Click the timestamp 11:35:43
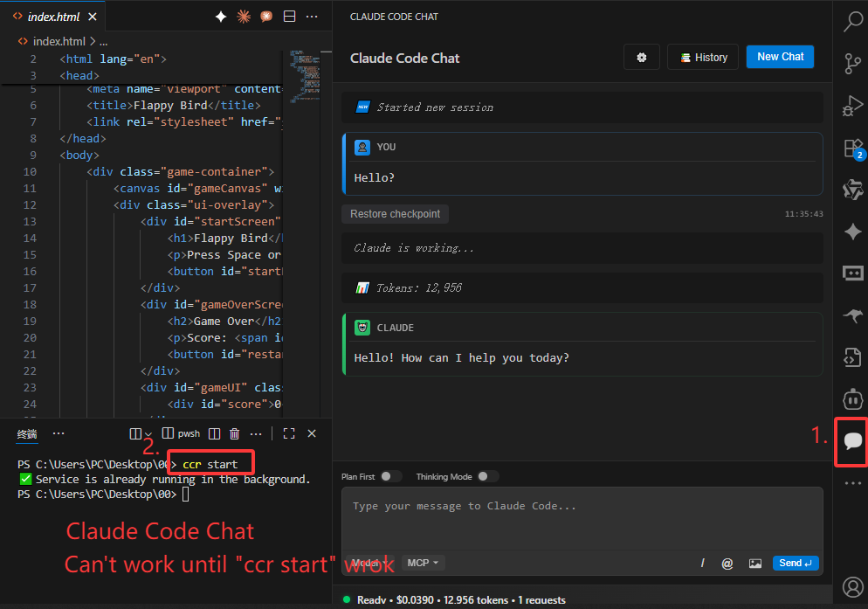Viewport: 868px width, 609px height. [803, 214]
